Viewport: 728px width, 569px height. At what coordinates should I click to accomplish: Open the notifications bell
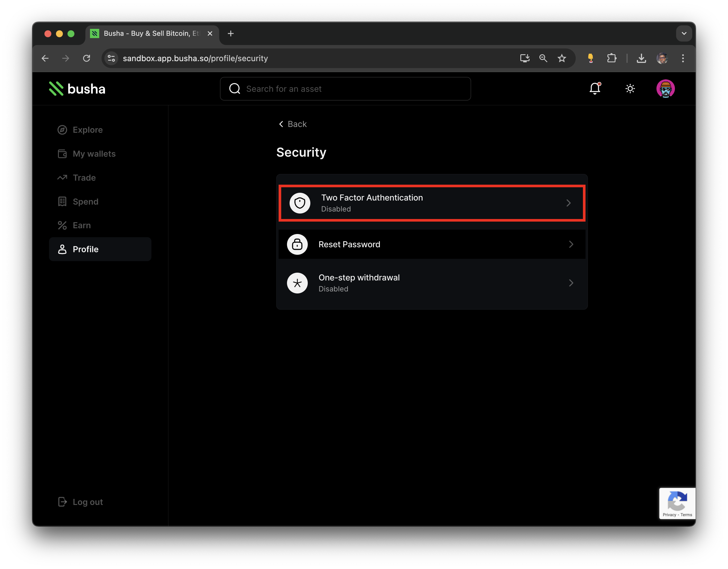click(x=595, y=89)
